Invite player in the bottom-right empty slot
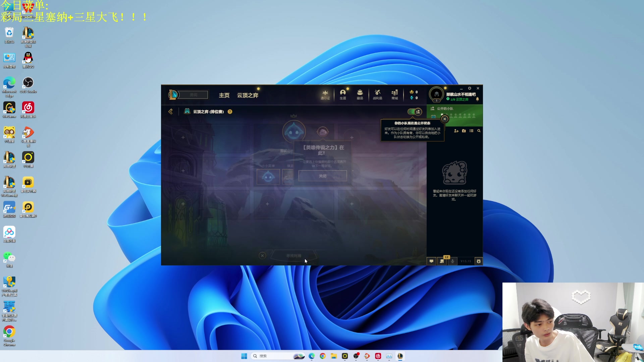The width and height of the screenshot is (644, 362). click(x=352, y=204)
